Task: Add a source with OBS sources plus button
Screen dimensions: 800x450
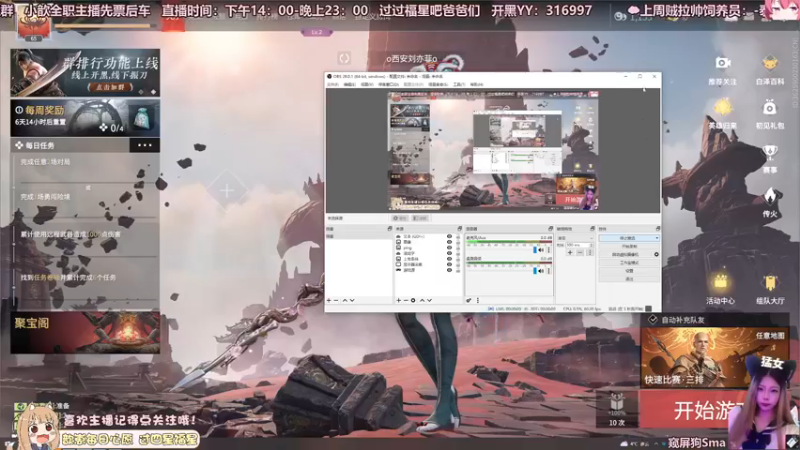Action: click(398, 301)
